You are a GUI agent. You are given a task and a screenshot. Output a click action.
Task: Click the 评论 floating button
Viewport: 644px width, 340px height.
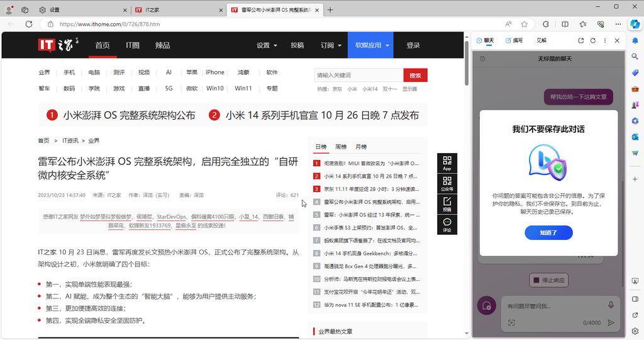(x=447, y=225)
